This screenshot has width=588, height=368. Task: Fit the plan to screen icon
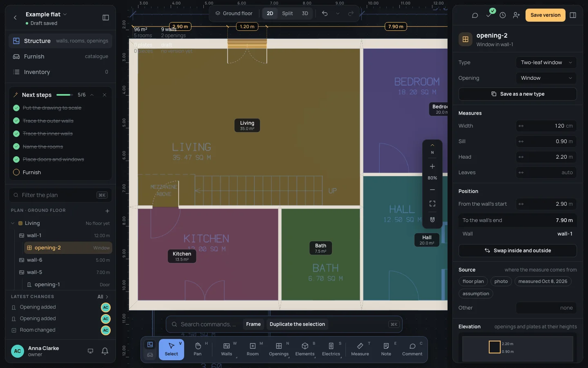tap(432, 204)
